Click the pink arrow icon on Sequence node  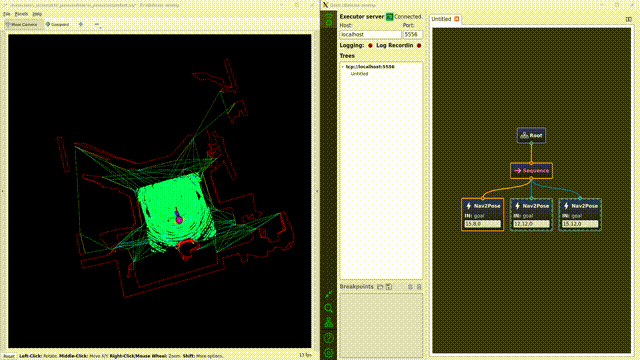point(518,171)
